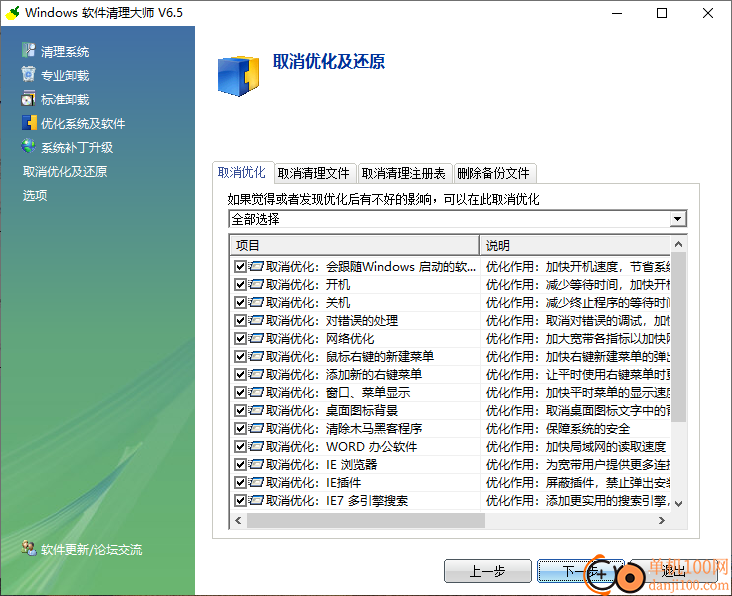Uncheck the 取消优化: 开机 checkbox
The image size is (732, 596).
point(240,284)
